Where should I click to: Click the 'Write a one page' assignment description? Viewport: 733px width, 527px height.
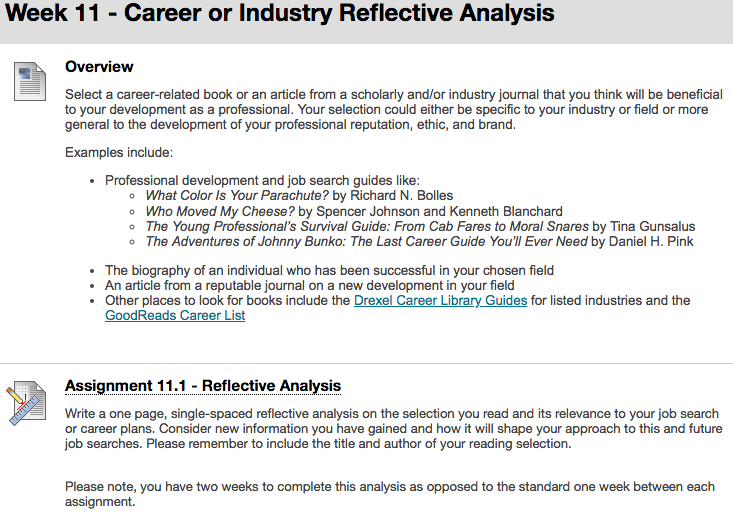tap(394, 428)
